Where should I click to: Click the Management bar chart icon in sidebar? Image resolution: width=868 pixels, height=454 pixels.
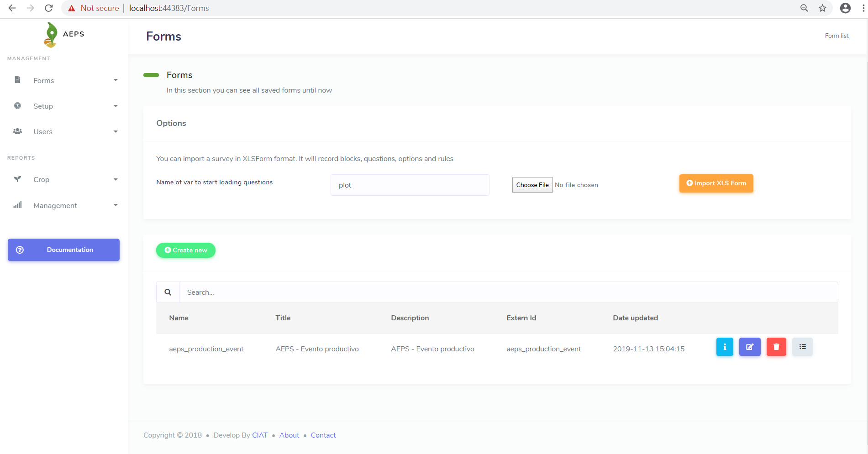17,205
